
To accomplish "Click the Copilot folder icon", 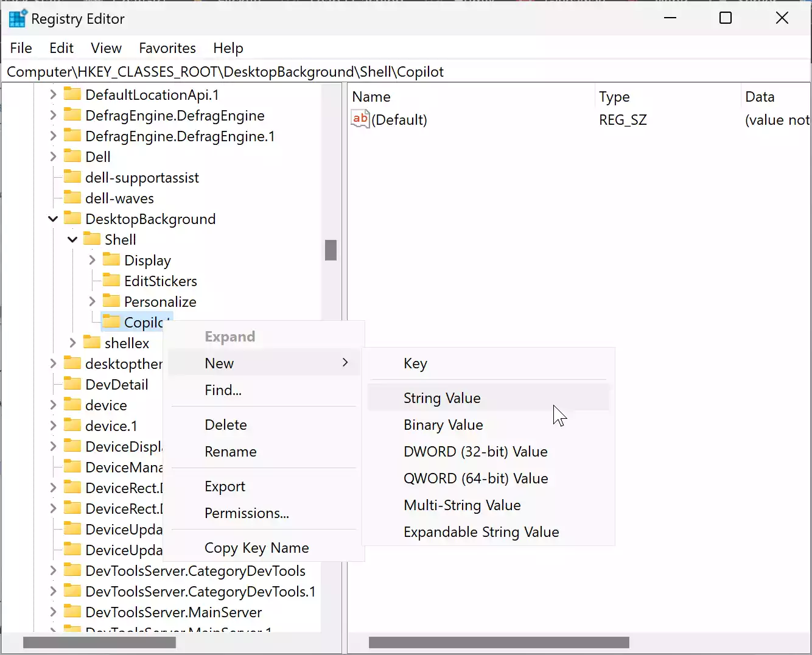I will [x=111, y=322].
